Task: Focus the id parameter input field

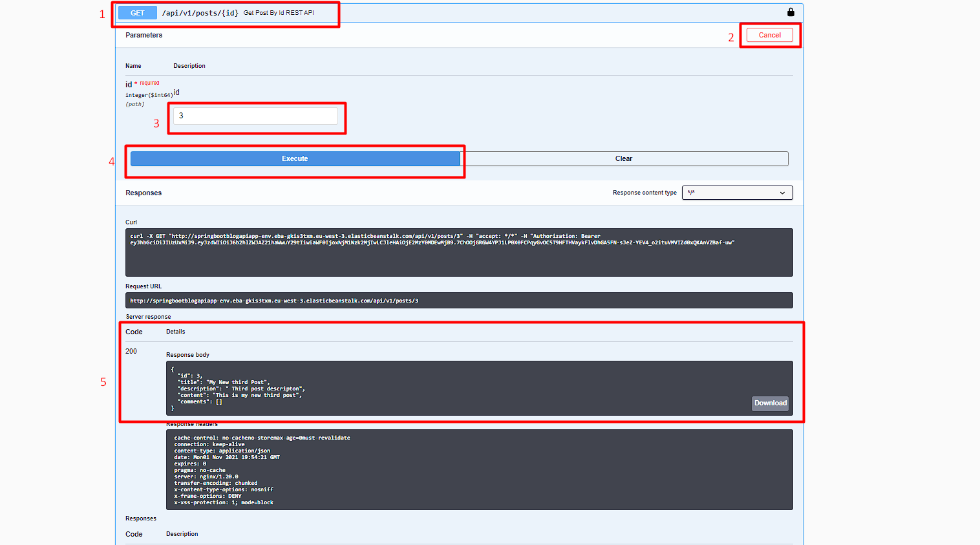Action: (255, 116)
